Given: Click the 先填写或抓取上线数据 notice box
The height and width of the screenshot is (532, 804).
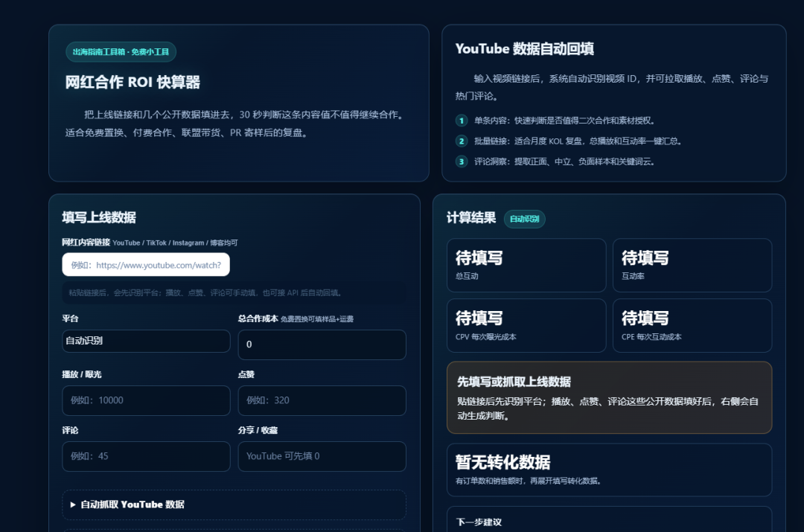Looking at the screenshot, I should tap(609, 398).
